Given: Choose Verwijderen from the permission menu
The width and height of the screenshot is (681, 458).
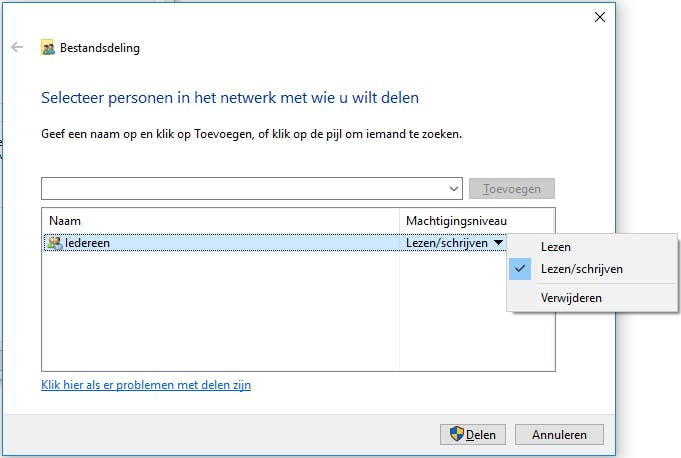Looking at the screenshot, I should 571,297.
